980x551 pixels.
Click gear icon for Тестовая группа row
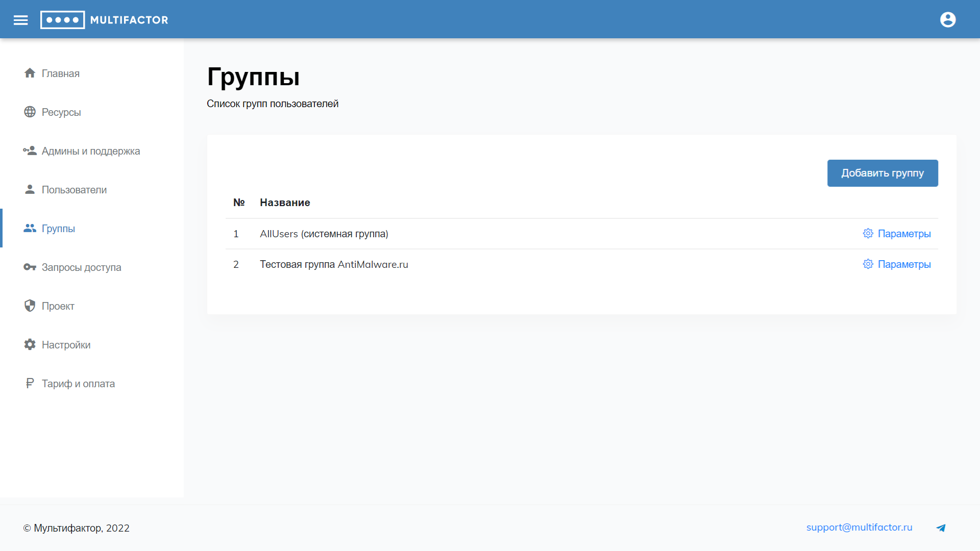tap(868, 264)
